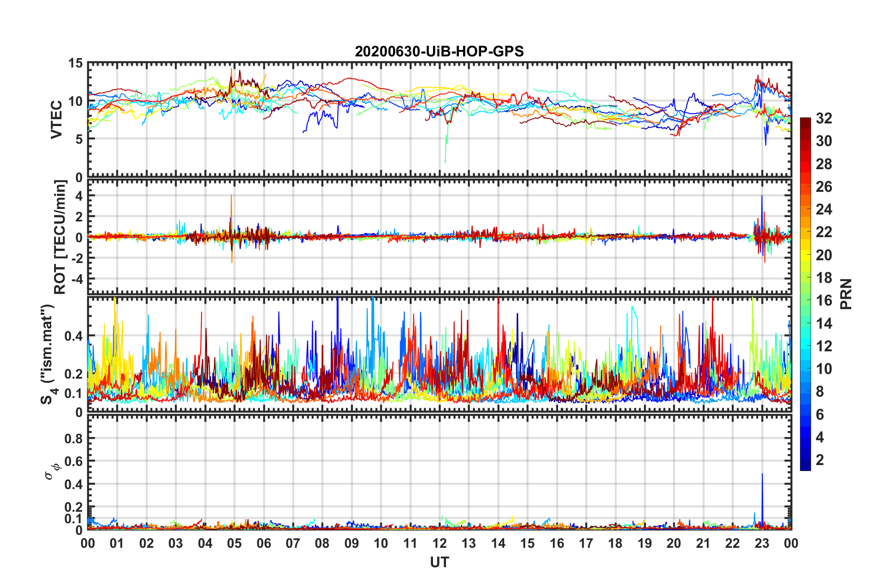
Task: Click the PRN colorbar label
Action: [x=846, y=294]
